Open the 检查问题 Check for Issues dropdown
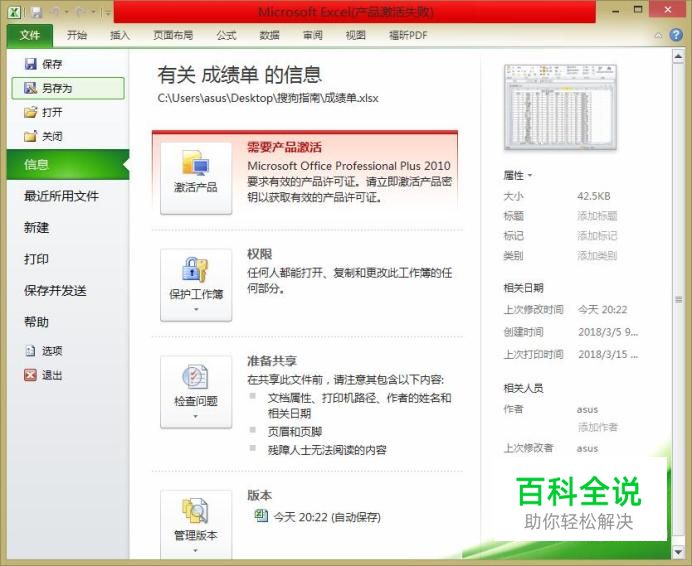 (x=196, y=392)
